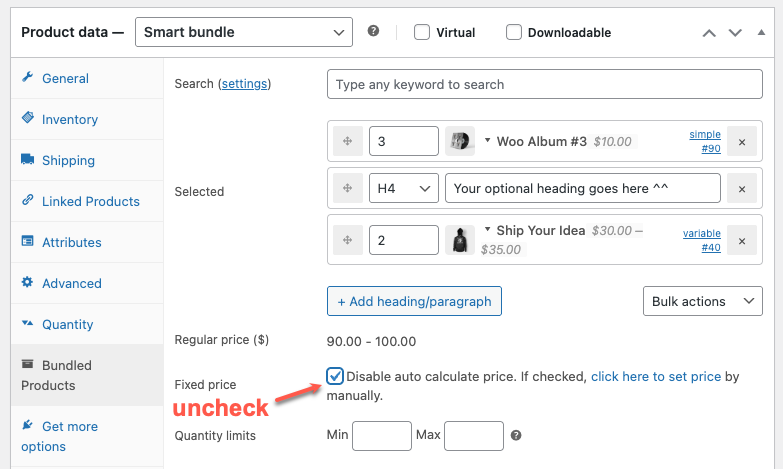Click Add heading/paragraph button
This screenshot has width=783, height=469.
tap(414, 301)
